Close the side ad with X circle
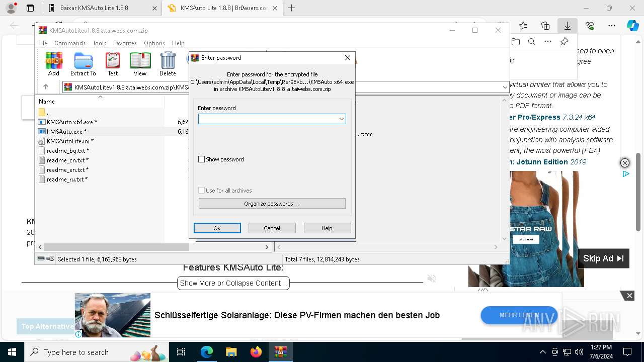Image resolution: width=644 pixels, height=362 pixels. point(624,163)
